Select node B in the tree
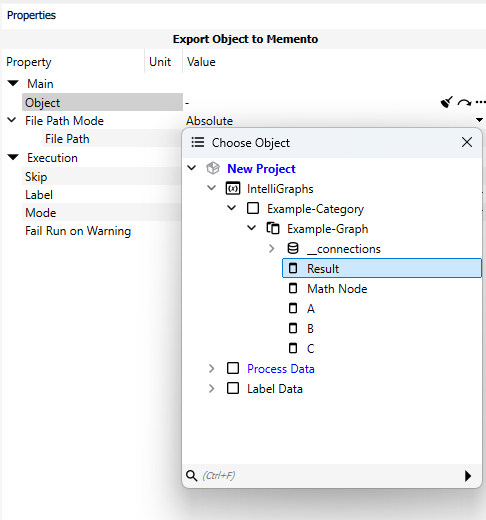The width and height of the screenshot is (486, 520). click(x=310, y=329)
